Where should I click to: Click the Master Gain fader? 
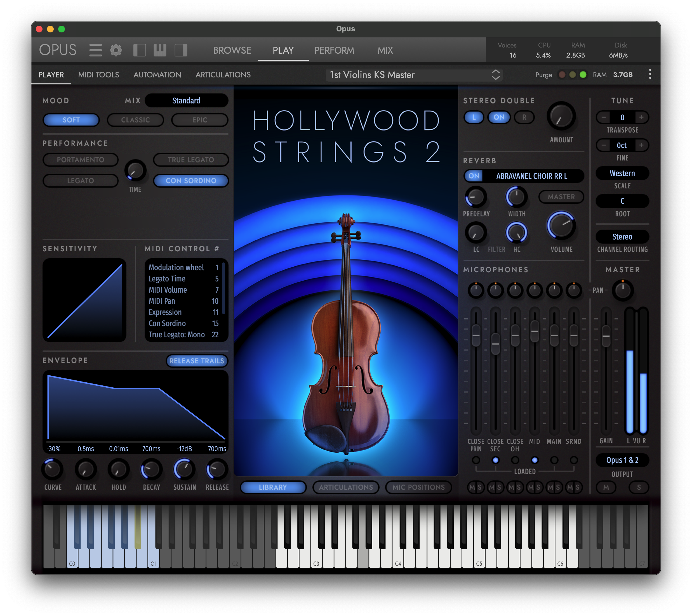click(606, 336)
